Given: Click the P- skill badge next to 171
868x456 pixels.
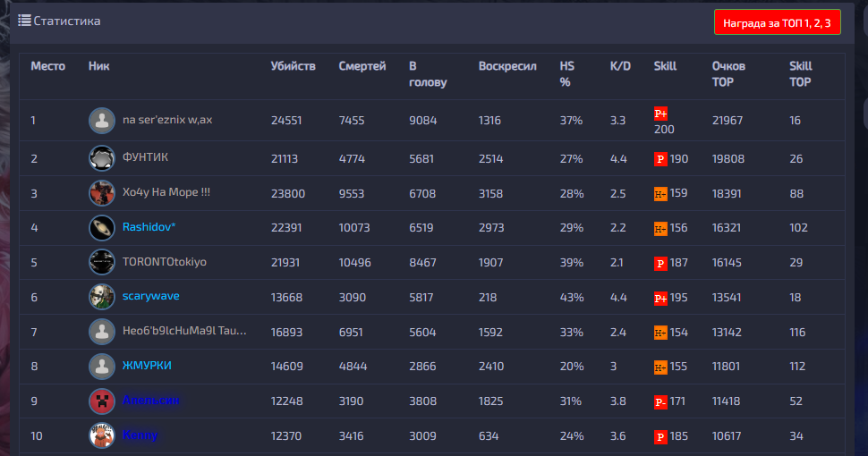Looking at the screenshot, I should (x=660, y=401).
